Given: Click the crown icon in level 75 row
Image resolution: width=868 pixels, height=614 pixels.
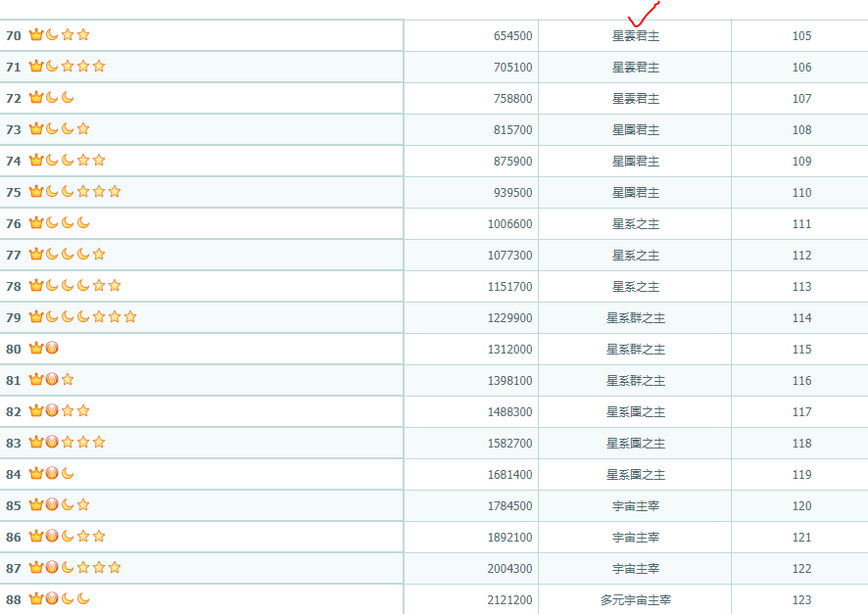Looking at the screenshot, I should (36, 192).
